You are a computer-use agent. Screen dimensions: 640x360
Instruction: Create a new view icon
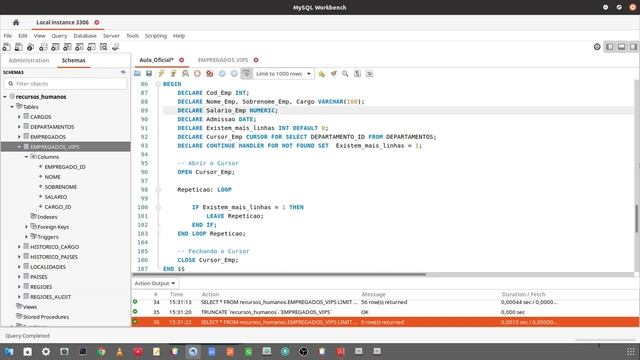(67, 47)
